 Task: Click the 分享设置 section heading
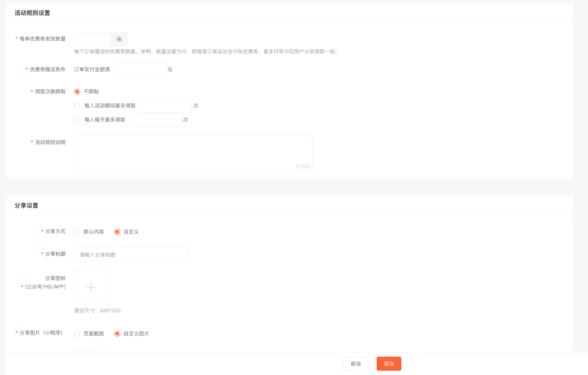[x=26, y=205]
